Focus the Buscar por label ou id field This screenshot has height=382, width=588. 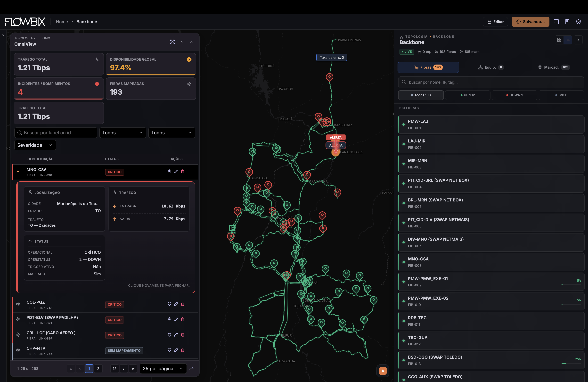56,133
